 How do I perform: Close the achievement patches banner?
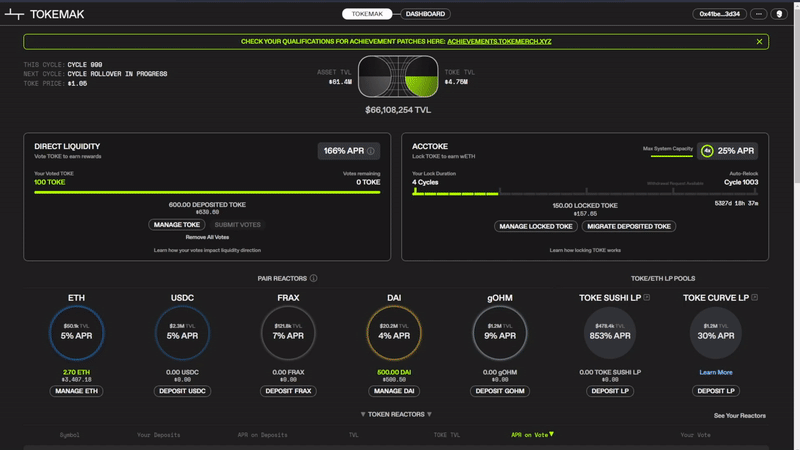click(759, 42)
